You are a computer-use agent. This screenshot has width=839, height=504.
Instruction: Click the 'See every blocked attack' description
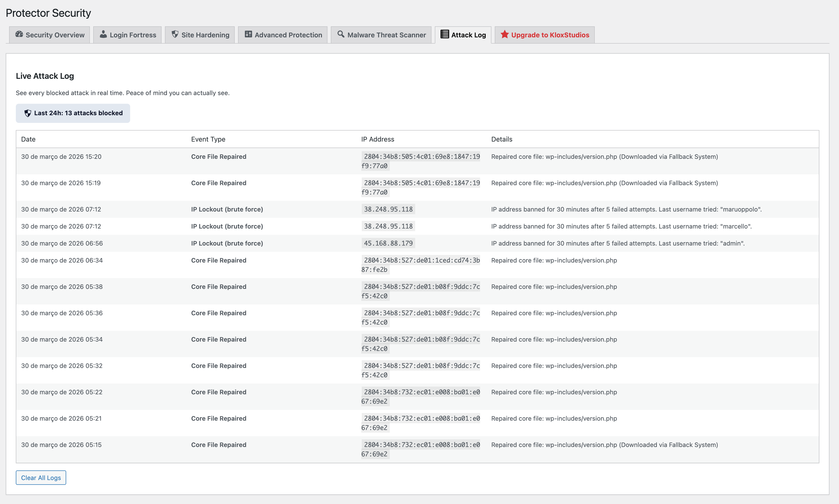pyautogui.click(x=123, y=93)
